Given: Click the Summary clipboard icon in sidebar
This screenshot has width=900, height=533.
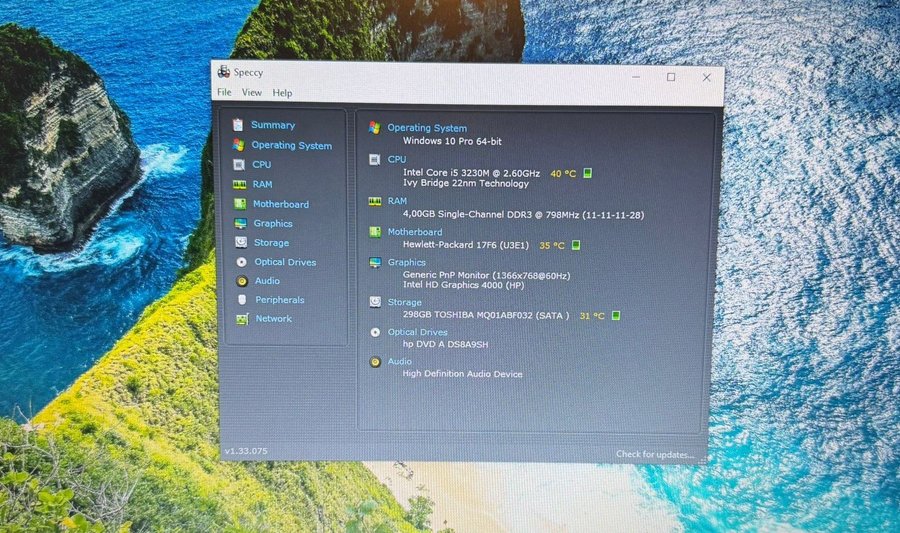Looking at the screenshot, I should point(238,125).
